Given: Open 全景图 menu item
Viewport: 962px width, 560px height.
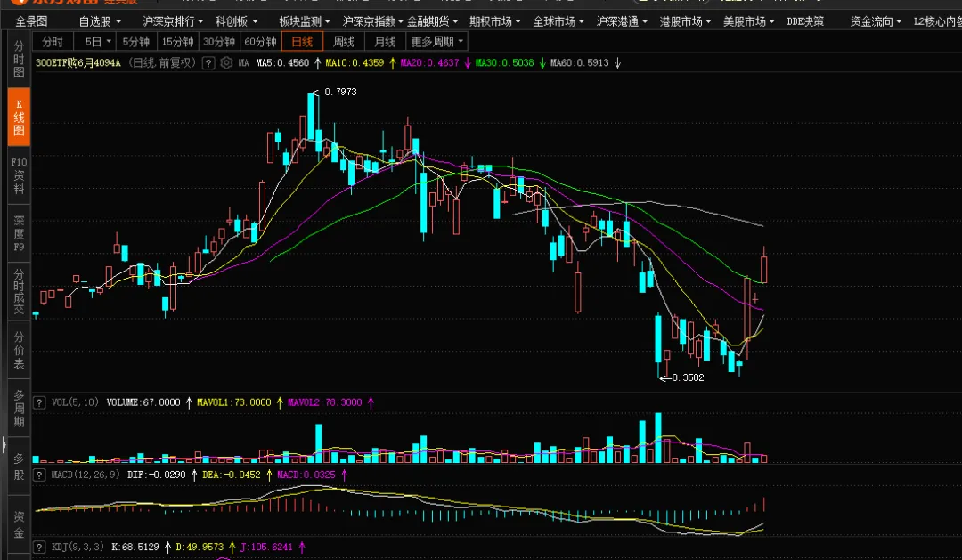Looking at the screenshot, I should click(x=31, y=21).
